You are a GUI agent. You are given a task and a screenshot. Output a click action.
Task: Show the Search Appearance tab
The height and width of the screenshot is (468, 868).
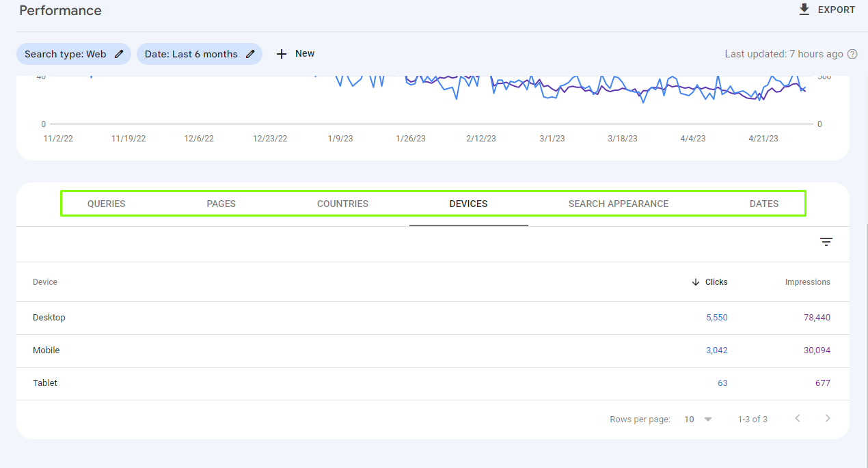(x=619, y=204)
